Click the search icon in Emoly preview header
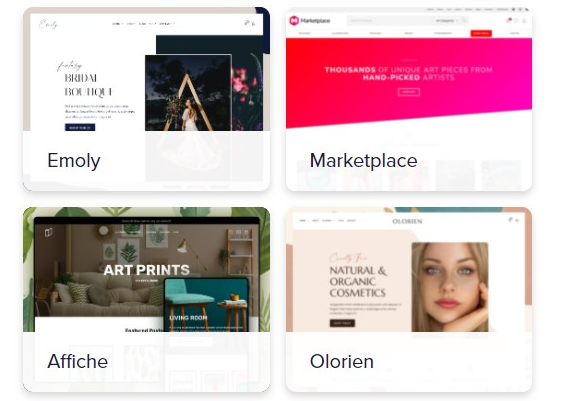The image size is (576, 401). coord(246,23)
